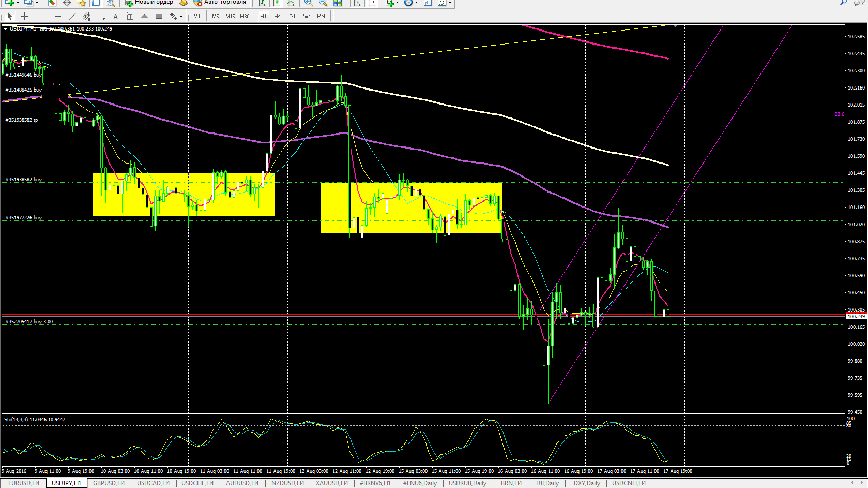Set timeframe to M30
The height and width of the screenshot is (488, 868).
point(245,16)
